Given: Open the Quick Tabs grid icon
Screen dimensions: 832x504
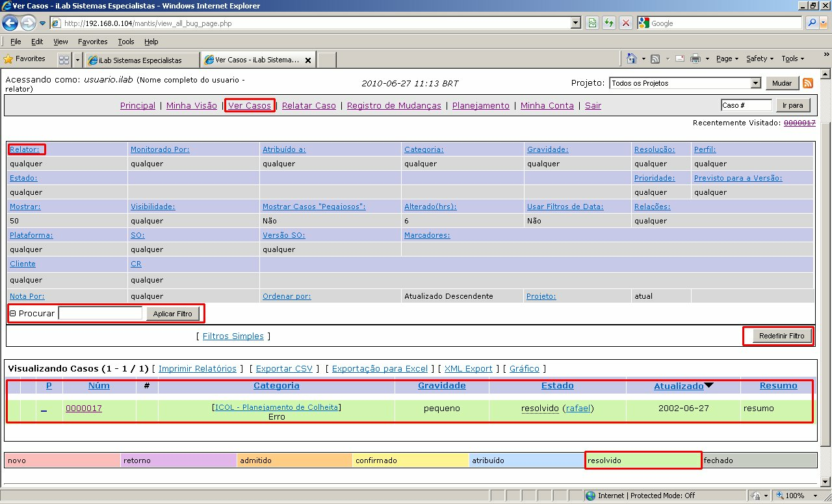Looking at the screenshot, I should 64,60.
